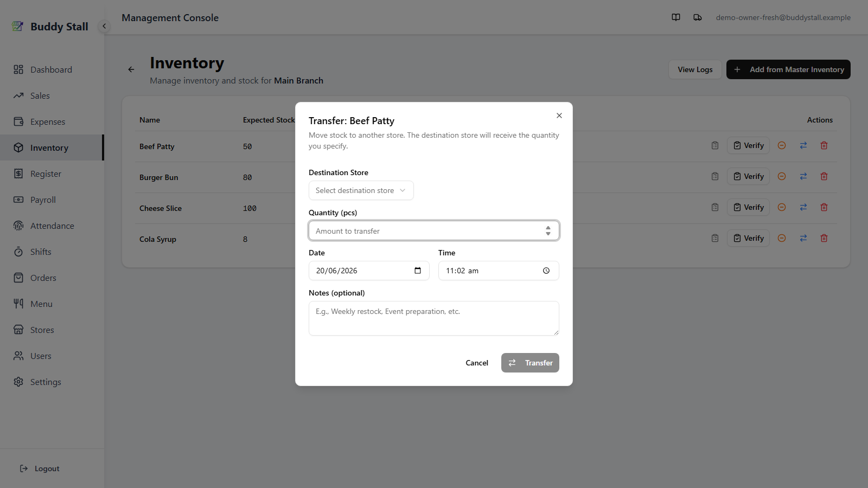
Task: Open Expenses page from sidebar
Action: [x=52, y=121]
